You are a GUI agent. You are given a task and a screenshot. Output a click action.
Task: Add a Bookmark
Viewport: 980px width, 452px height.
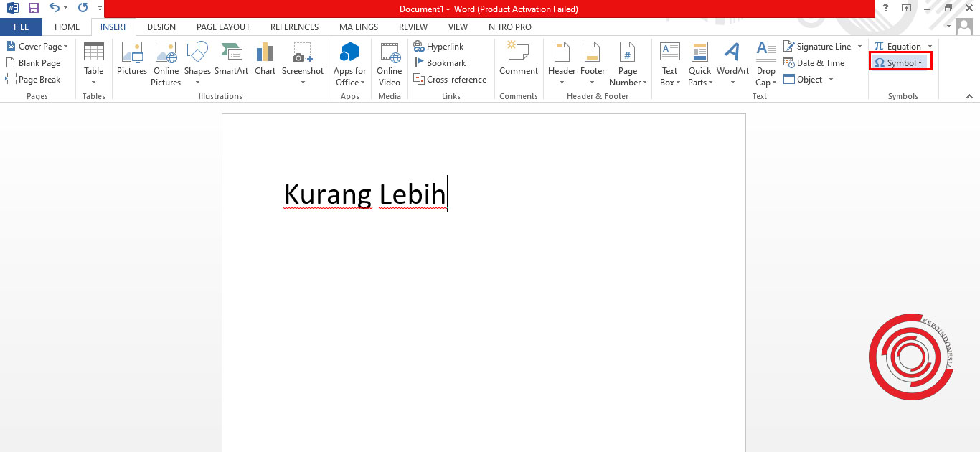click(440, 62)
